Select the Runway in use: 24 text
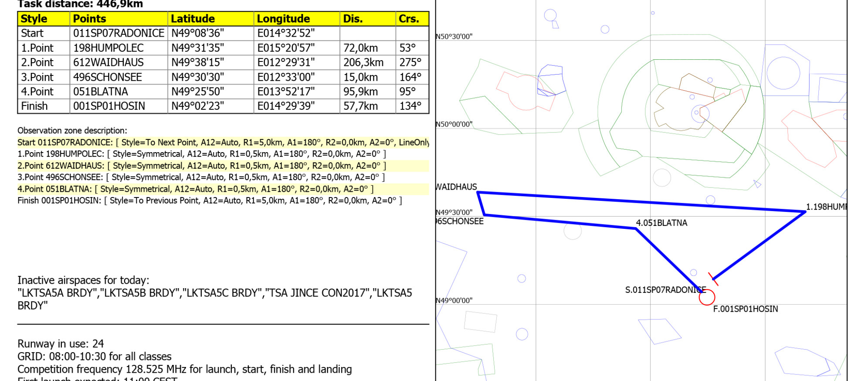Image resolution: width=868 pixels, height=381 pixels. (x=61, y=344)
